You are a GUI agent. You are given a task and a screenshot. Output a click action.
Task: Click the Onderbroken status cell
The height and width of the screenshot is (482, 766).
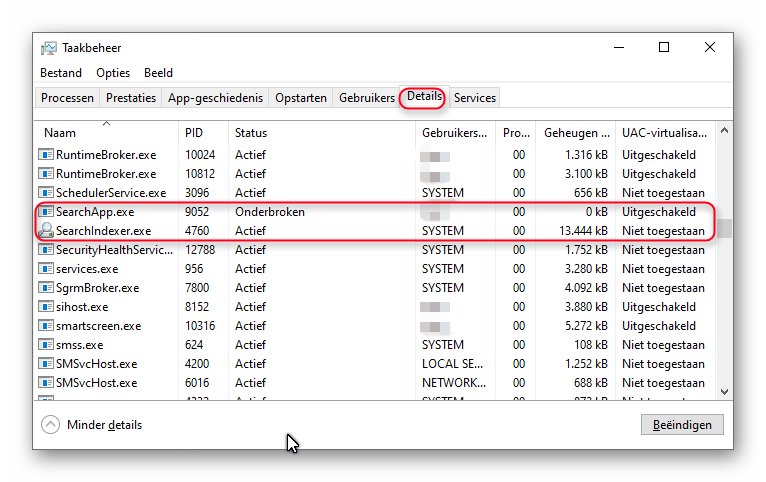[x=270, y=211]
